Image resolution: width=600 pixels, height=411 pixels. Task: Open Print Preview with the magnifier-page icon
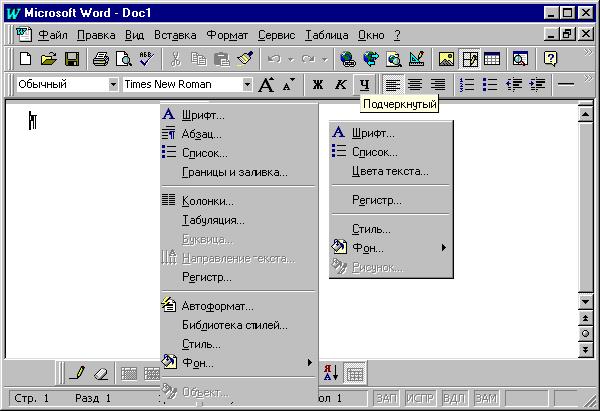click(x=124, y=59)
